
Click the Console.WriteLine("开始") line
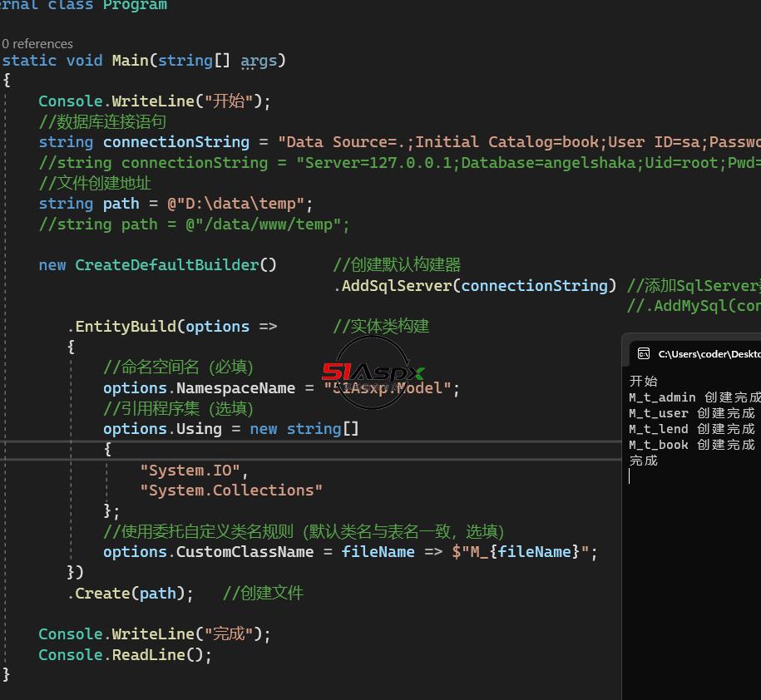point(155,101)
